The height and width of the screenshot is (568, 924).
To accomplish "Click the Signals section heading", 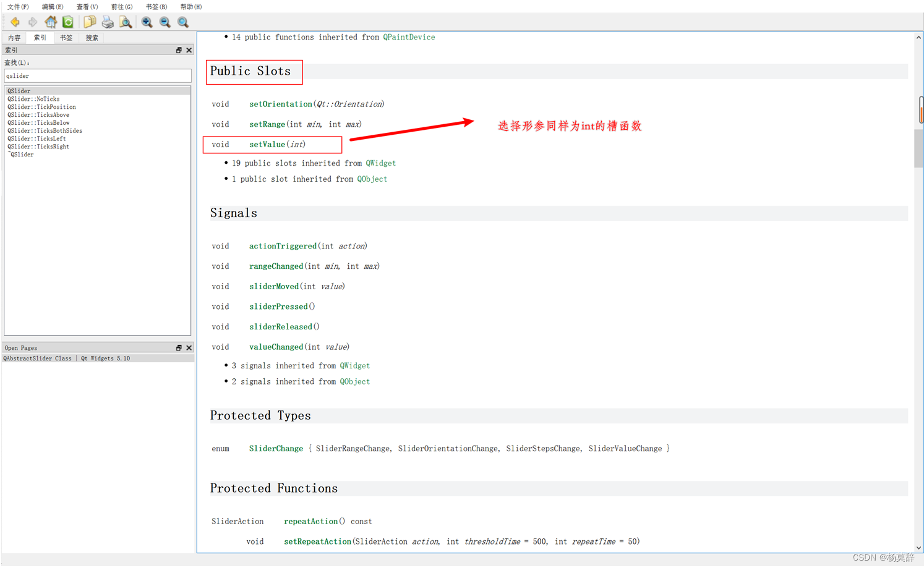I will tap(233, 213).
